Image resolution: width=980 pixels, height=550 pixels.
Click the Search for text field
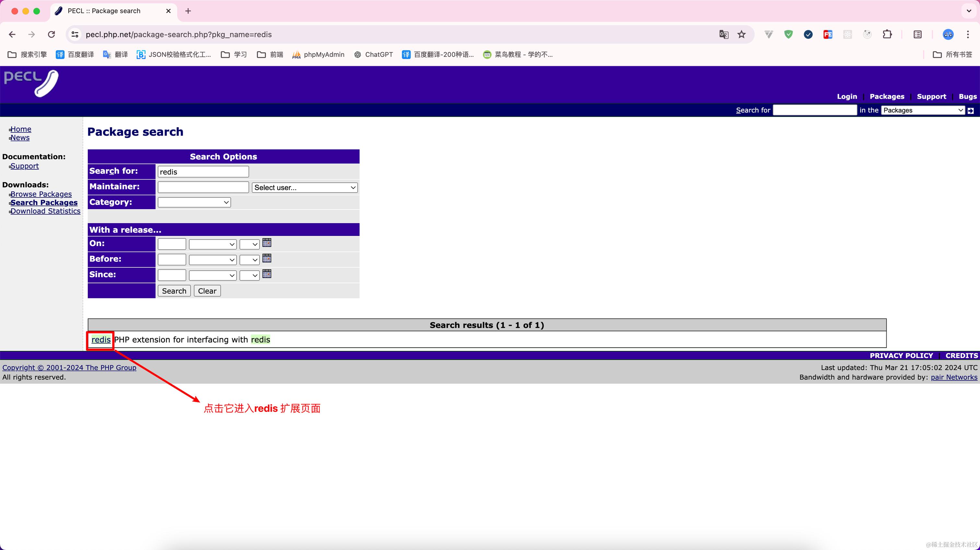coord(203,172)
